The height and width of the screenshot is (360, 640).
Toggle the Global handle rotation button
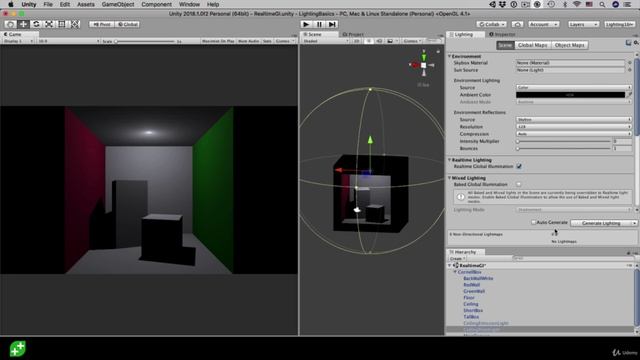tap(127, 24)
